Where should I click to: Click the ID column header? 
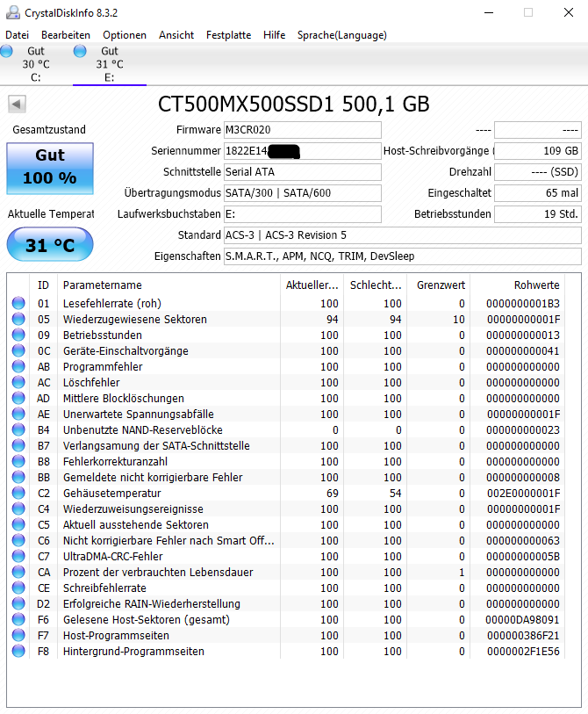point(43,285)
